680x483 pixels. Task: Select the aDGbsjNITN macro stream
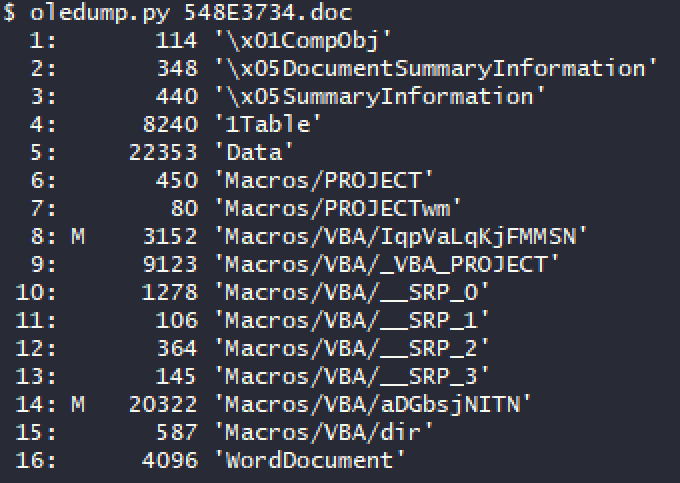click(373, 405)
